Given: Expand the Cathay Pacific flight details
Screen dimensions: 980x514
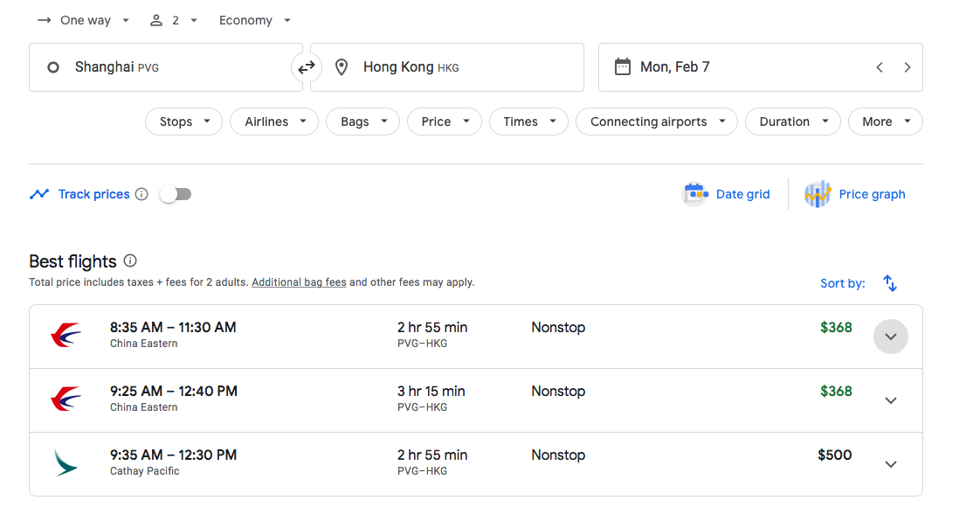Looking at the screenshot, I should 891,464.
